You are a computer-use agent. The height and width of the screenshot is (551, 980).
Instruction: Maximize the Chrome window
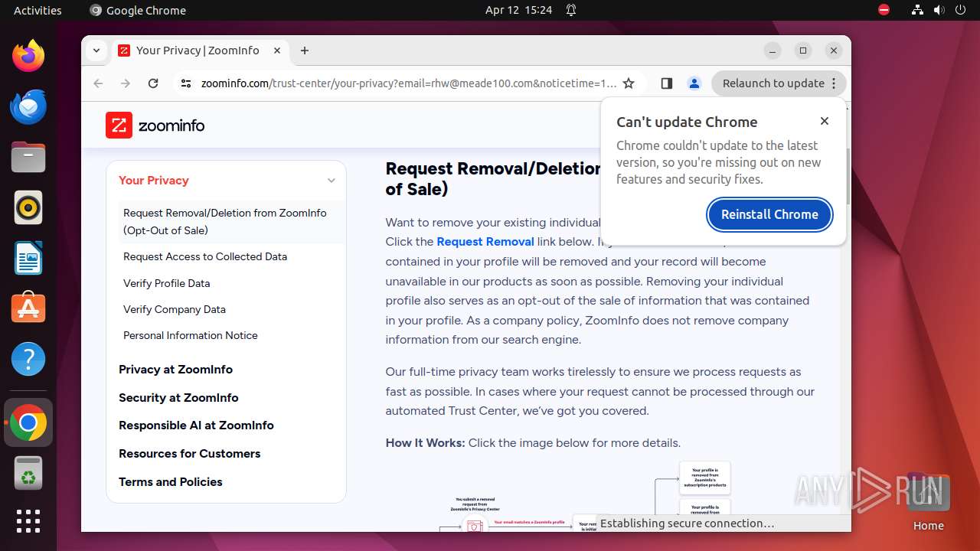(803, 51)
